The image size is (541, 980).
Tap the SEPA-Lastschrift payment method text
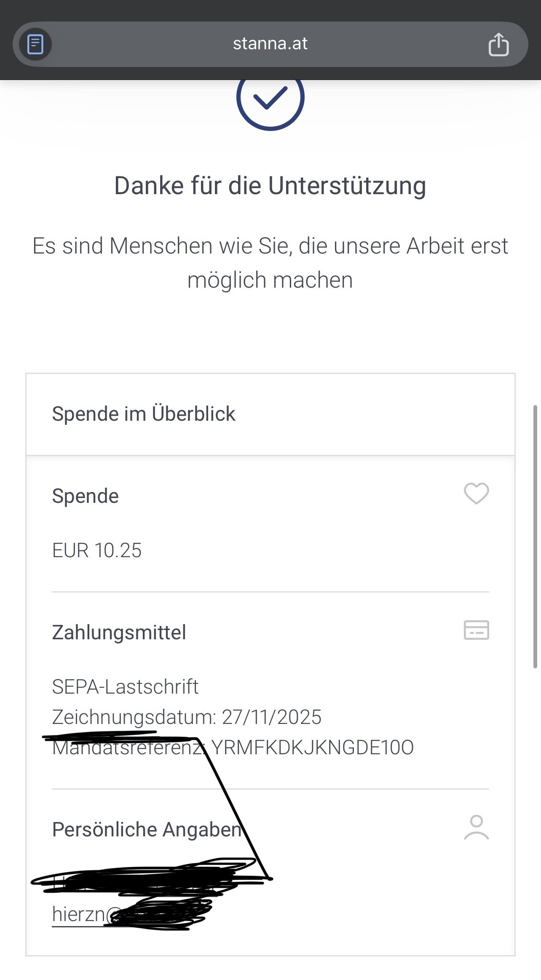pos(125,687)
